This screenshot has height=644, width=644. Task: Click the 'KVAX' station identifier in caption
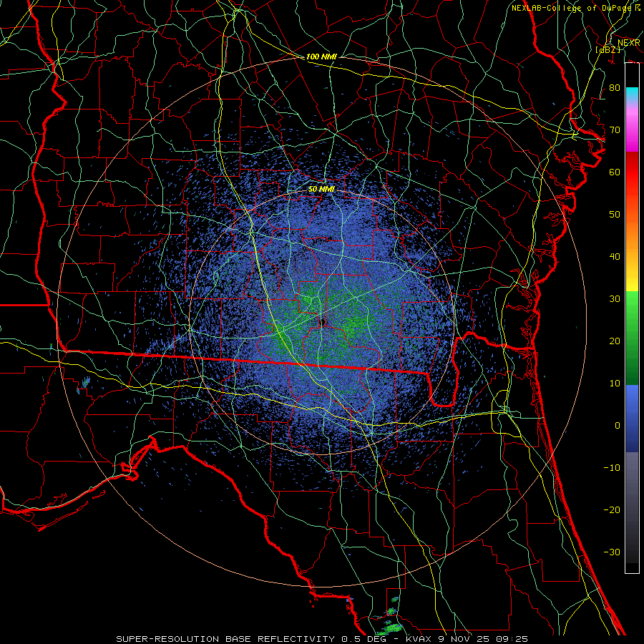pyautogui.click(x=419, y=639)
